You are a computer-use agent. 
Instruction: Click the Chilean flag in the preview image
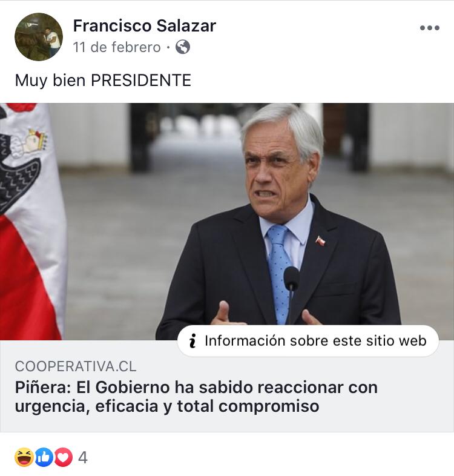tap(32, 222)
